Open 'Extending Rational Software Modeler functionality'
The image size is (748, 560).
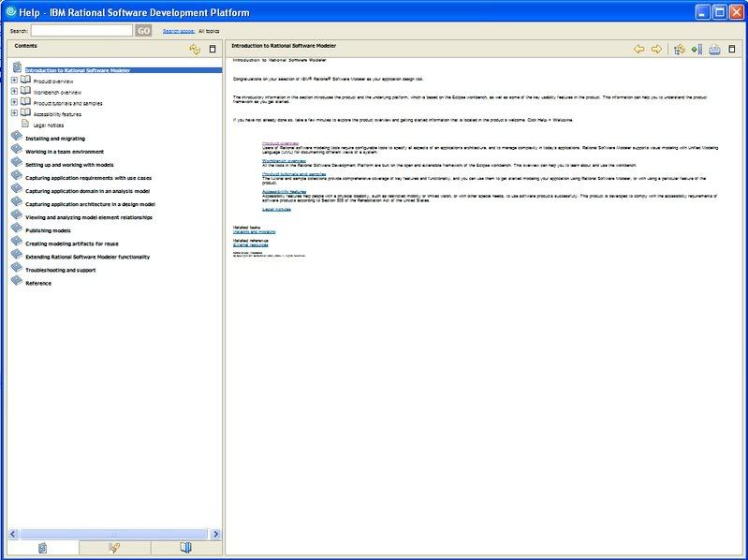pos(87,257)
